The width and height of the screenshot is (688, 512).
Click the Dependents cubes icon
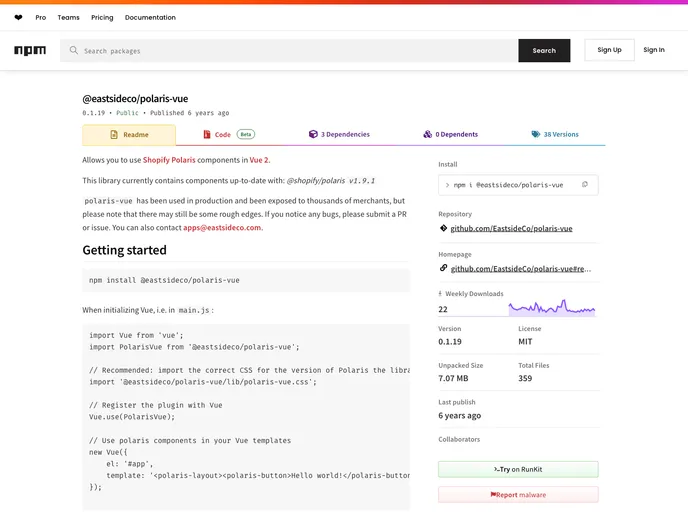coord(427,134)
